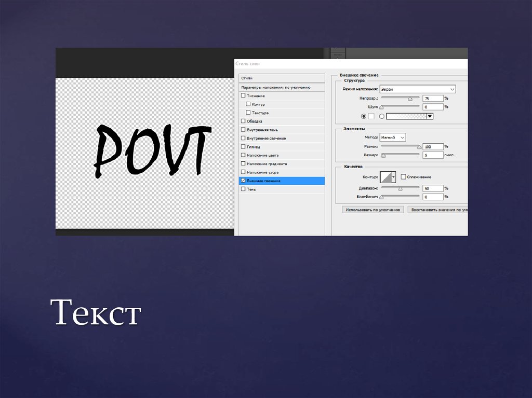Viewport: 532px width, 398px height.
Task: Open the Контур contour thumbnail picker
Action: point(387,177)
